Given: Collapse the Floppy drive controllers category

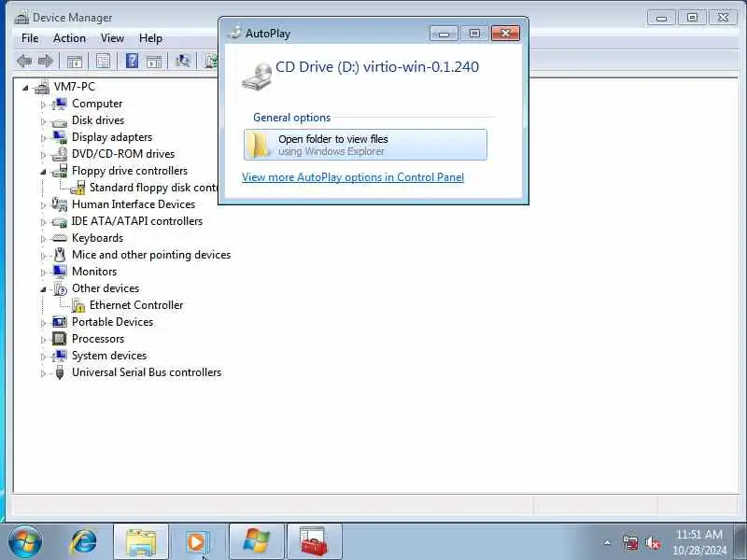Looking at the screenshot, I should 43,172.
